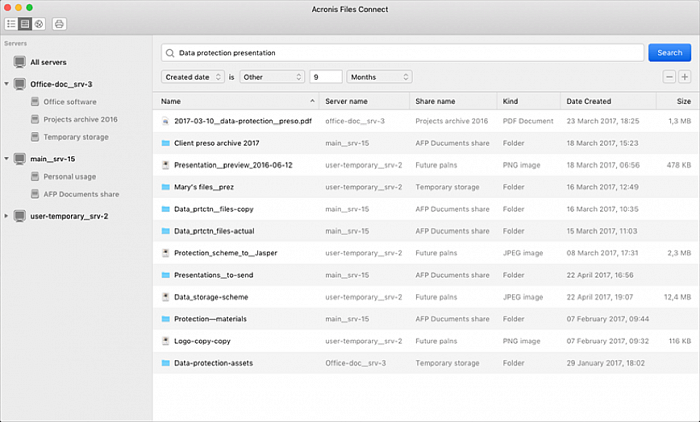Click image icon of Logo-copy-copy
The width and height of the screenshot is (700, 422).
point(166,341)
